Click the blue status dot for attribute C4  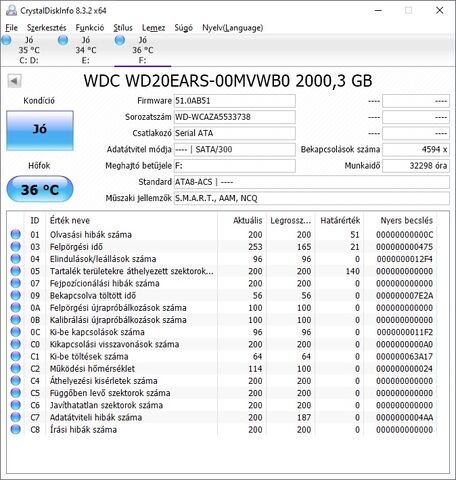[15, 381]
